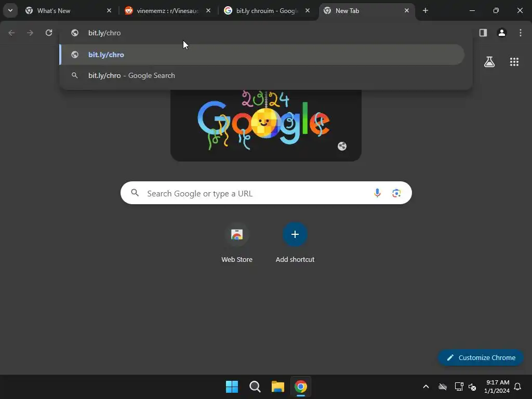Reload the current page
The height and width of the screenshot is (399, 532).
click(49, 33)
